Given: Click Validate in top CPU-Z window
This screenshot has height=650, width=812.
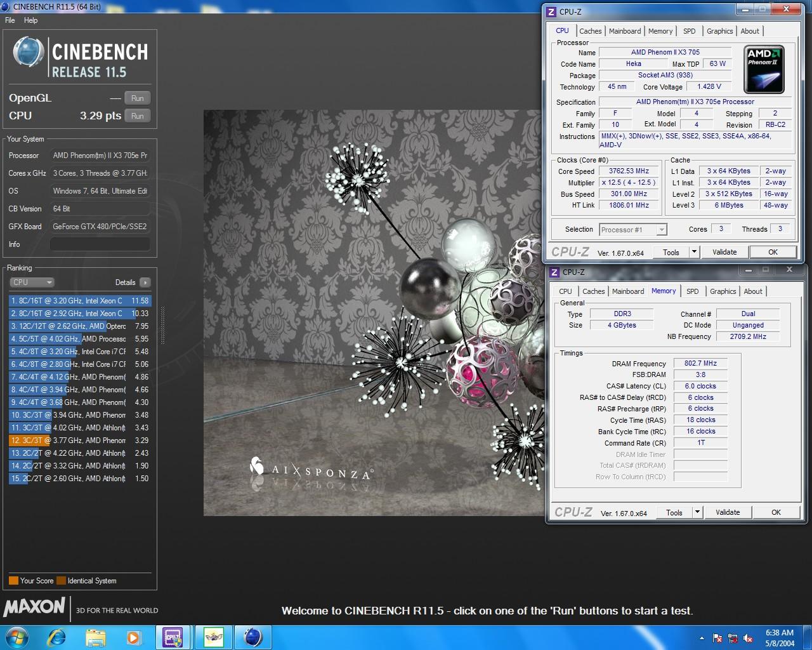Looking at the screenshot, I should click(724, 252).
